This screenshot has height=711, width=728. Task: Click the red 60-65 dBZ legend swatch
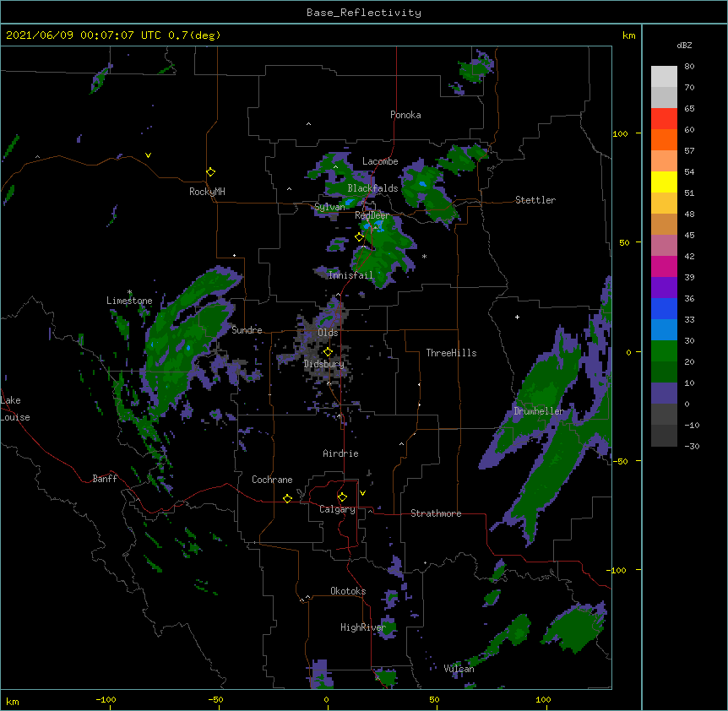(664, 119)
